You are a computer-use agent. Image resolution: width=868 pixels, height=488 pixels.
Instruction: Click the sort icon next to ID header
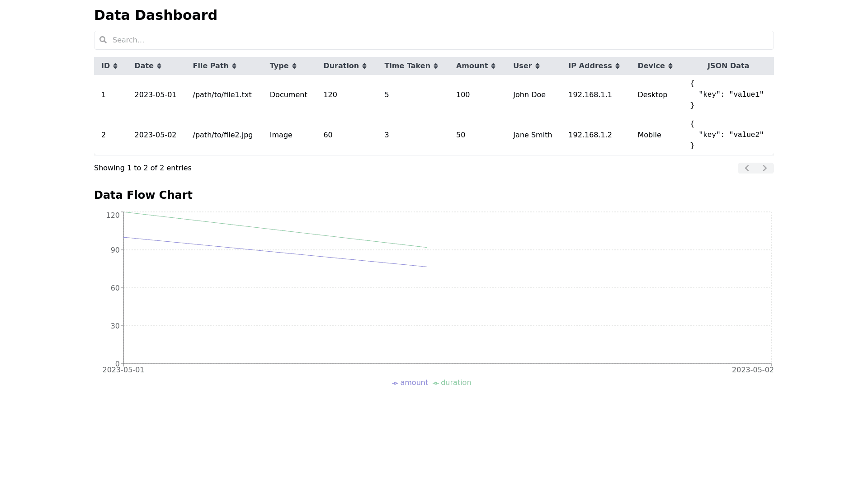point(114,66)
